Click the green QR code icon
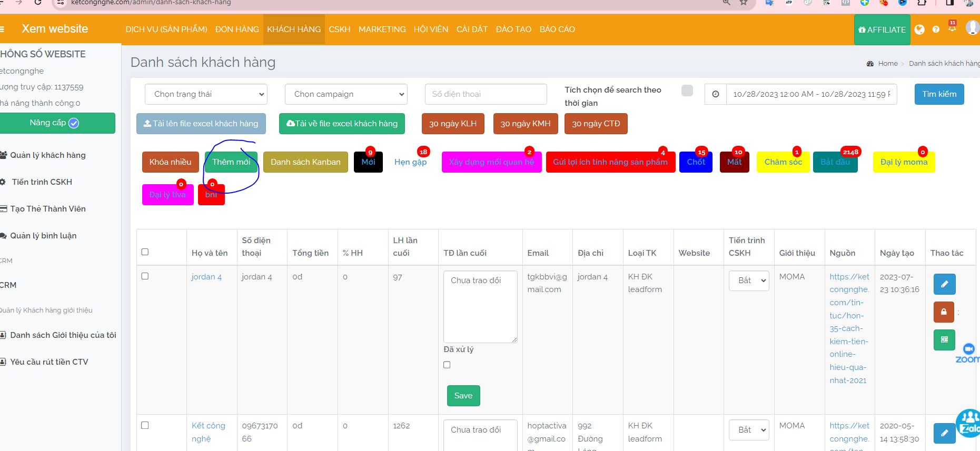The image size is (980, 451). pos(944,339)
